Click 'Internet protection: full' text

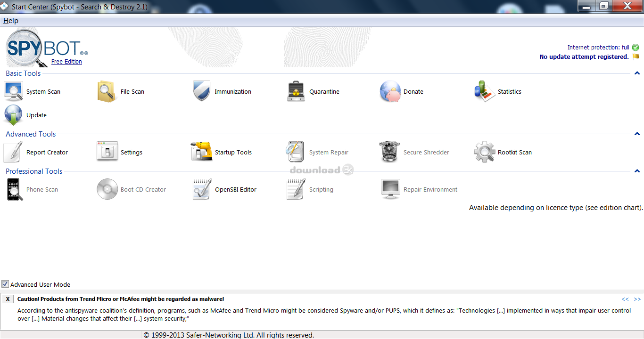598,48
